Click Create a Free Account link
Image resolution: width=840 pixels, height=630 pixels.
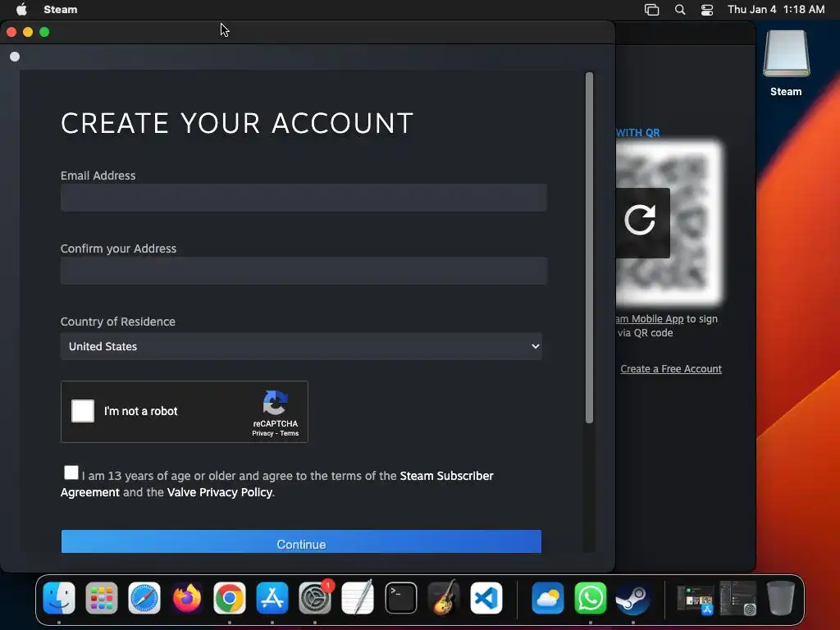coord(671,368)
